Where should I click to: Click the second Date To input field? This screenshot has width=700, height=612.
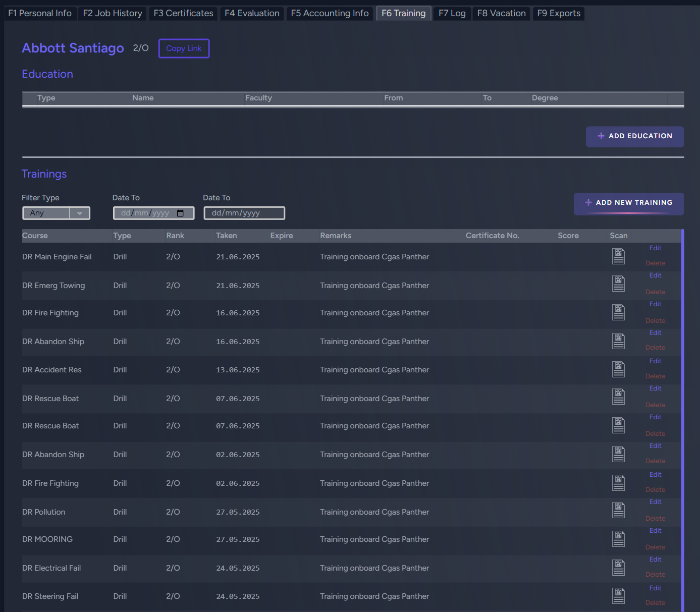click(244, 213)
